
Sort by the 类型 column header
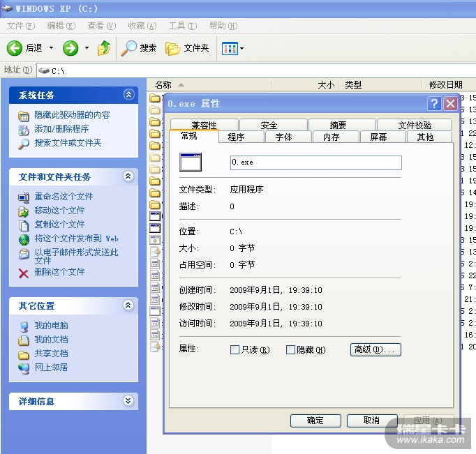(x=380, y=85)
